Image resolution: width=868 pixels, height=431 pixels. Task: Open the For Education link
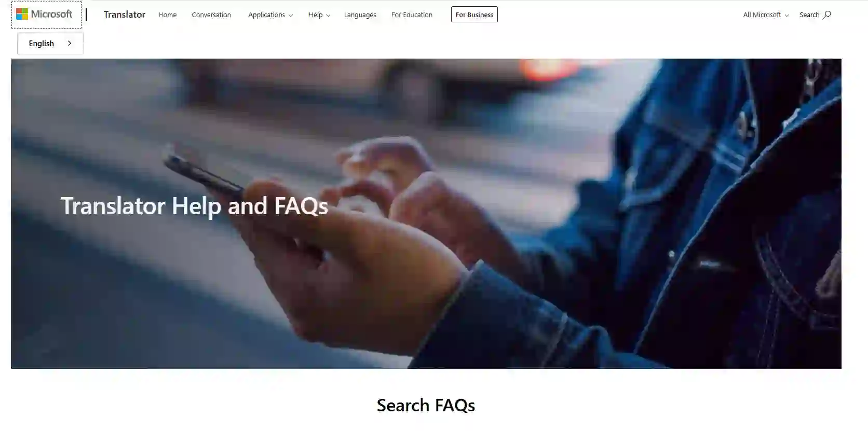click(412, 15)
